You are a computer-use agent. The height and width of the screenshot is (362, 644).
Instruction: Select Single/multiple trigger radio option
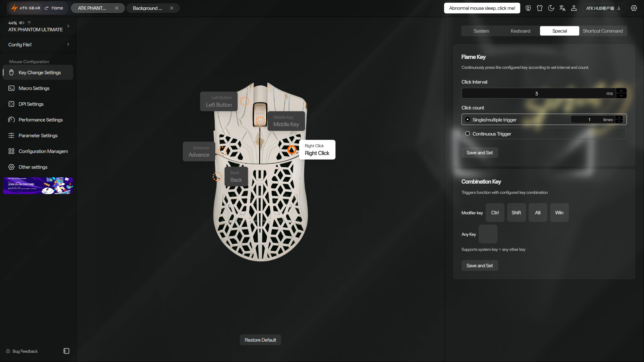[468, 119]
